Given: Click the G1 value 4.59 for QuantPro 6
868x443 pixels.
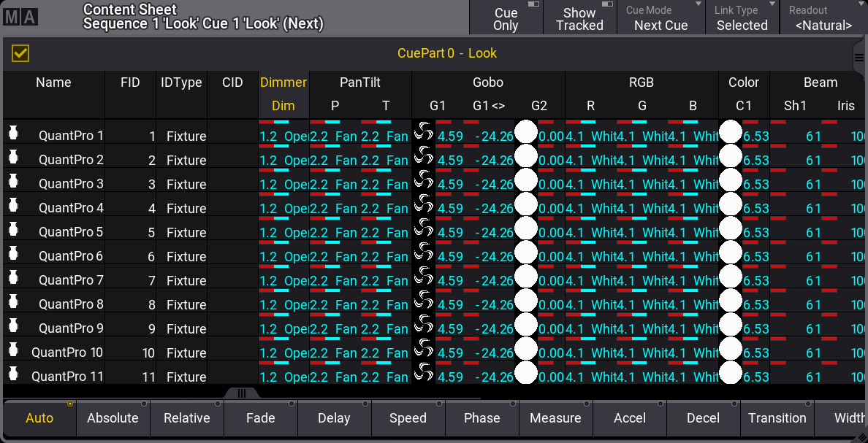Looking at the screenshot, I should [x=450, y=257].
